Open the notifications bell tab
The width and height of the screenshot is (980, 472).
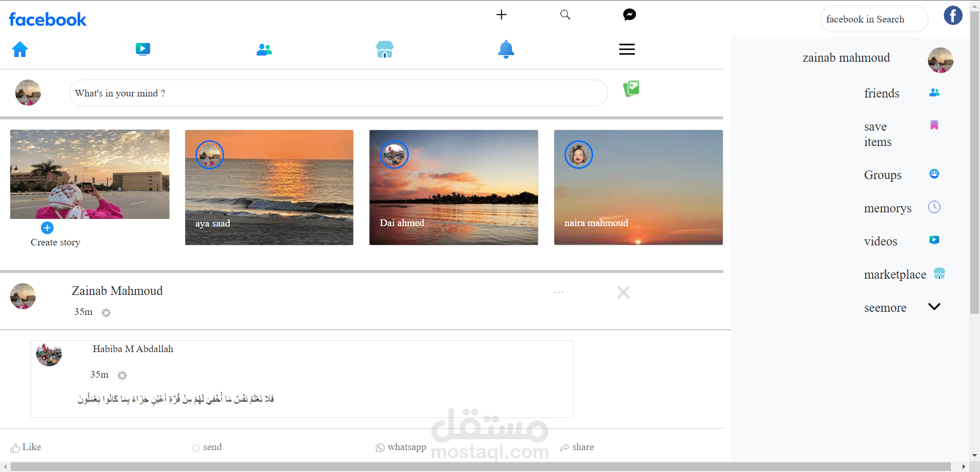(506, 49)
